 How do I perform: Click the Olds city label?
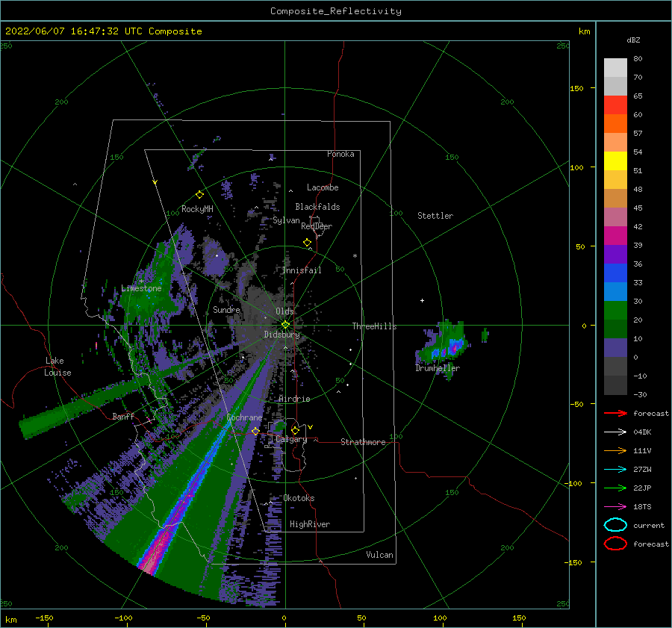point(284,311)
